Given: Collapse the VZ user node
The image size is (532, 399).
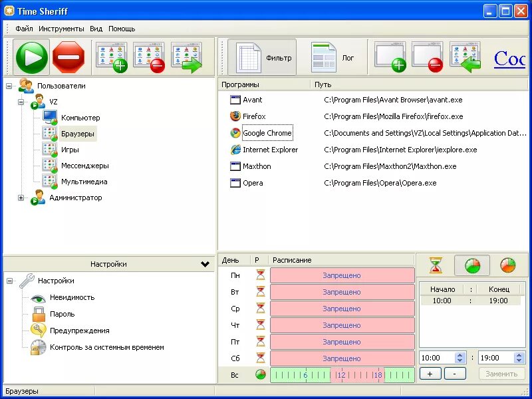Looking at the screenshot, I should click(21, 102).
